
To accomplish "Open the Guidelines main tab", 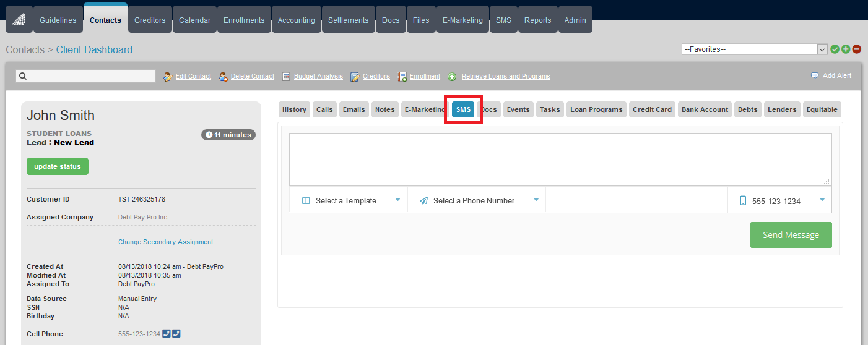I will [58, 20].
